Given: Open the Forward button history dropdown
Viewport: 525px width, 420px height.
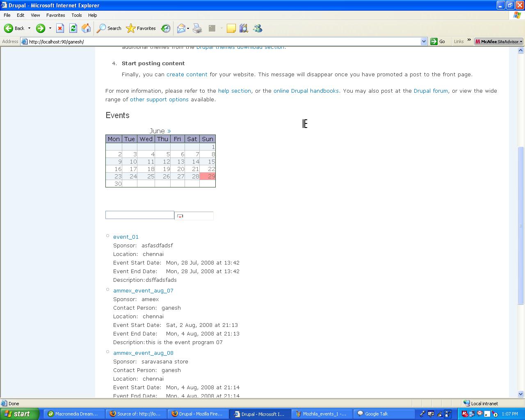Looking at the screenshot, I should (x=50, y=28).
